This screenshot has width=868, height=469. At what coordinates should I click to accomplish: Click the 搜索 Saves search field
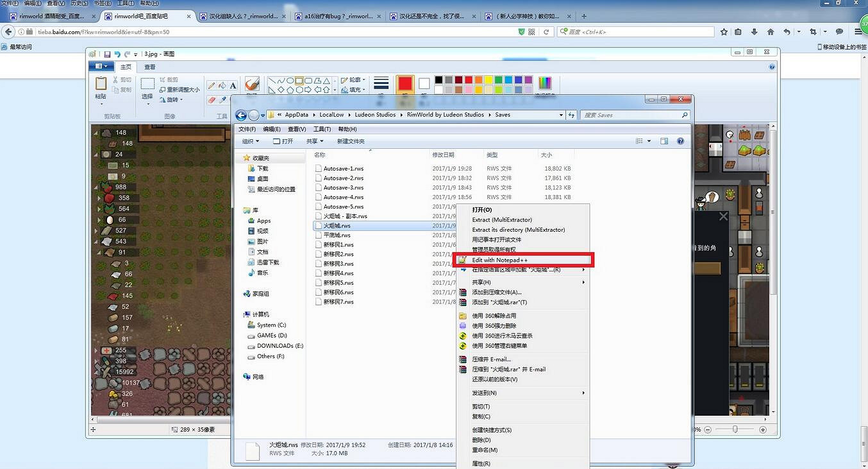click(x=635, y=115)
